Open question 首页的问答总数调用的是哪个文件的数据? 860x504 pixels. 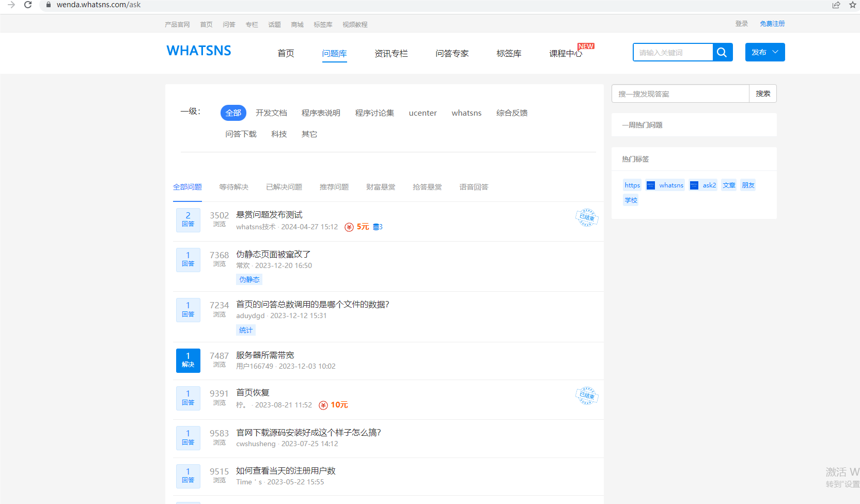coord(312,304)
